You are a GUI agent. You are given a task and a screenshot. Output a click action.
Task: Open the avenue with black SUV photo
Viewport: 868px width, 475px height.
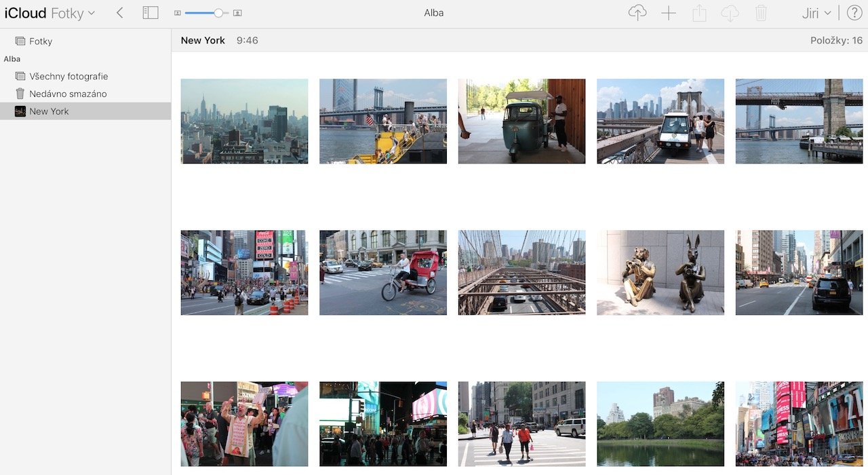click(799, 273)
